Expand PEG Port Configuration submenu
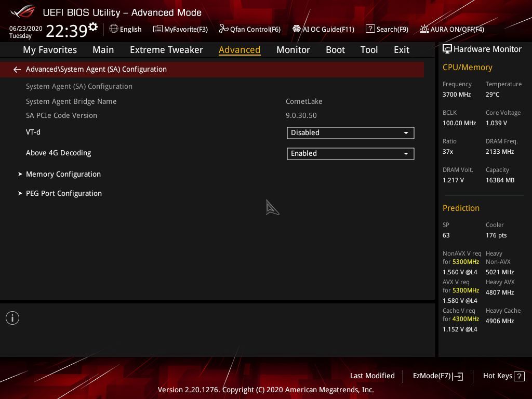The height and width of the screenshot is (399, 532). (x=64, y=193)
